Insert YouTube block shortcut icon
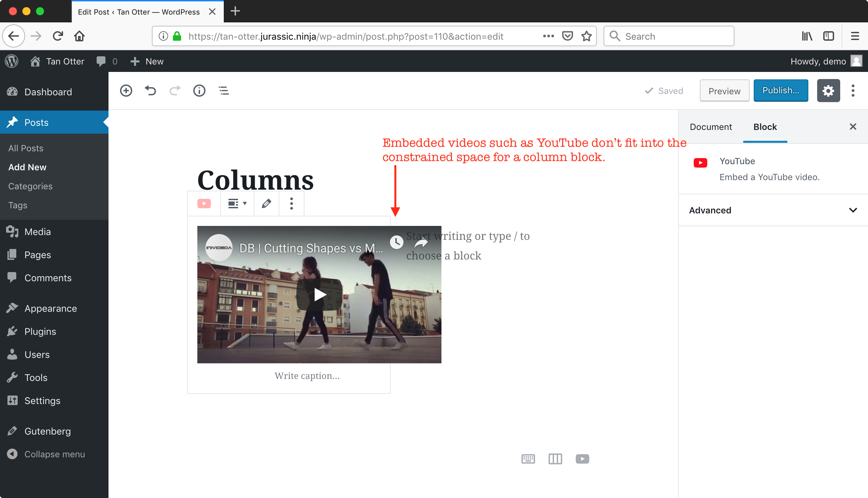868x498 pixels. click(x=582, y=459)
